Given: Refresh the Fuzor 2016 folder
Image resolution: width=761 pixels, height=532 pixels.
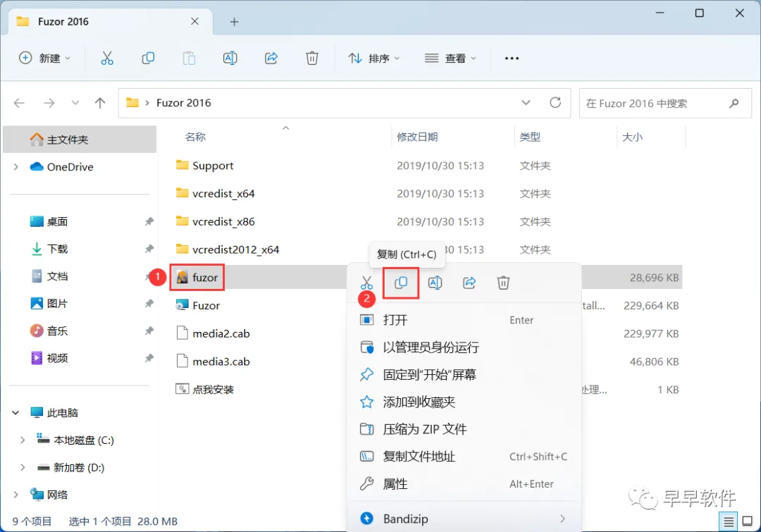Looking at the screenshot, I should click(555, 102).
